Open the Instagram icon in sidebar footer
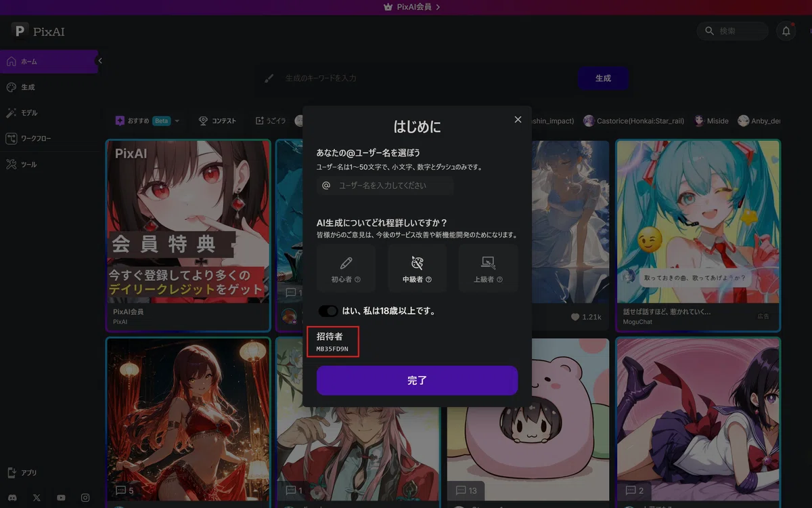The height and width of the screenshot is (508, 812). 85,498
